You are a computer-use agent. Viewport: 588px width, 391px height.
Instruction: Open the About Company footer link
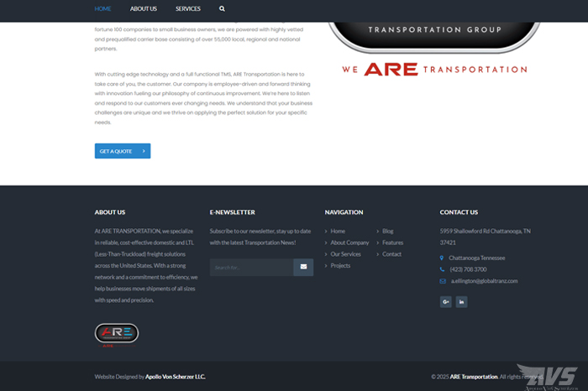click(x=349, y=242)
